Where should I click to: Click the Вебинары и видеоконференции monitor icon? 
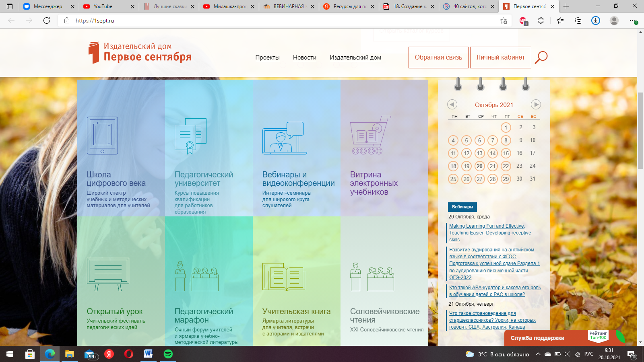click(284, 138)
